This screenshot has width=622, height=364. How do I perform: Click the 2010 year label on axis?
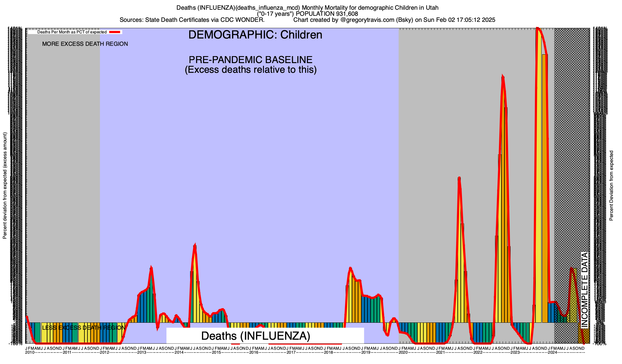click(x=30, y=353)
